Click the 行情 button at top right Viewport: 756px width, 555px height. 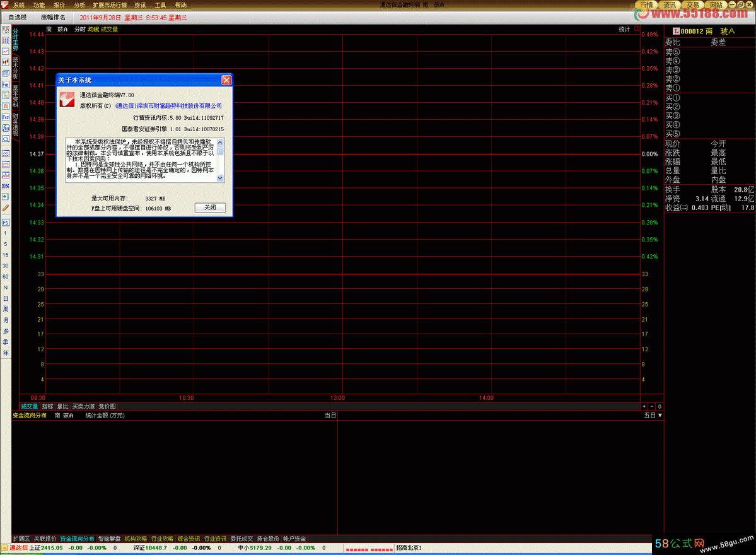(x=647, y=5)
